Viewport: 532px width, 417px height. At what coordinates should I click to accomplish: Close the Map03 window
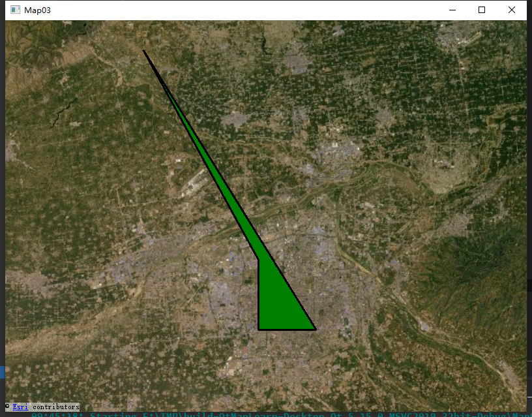(x=512, y=10)
